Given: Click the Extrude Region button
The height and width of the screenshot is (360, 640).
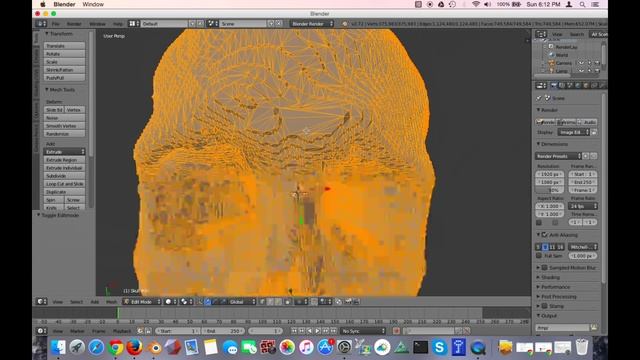Looking at the screenshot, I should coord(64,160).
